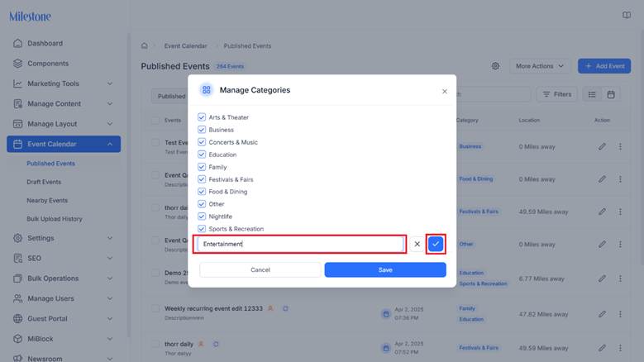
Task: Switch to list view icon
Action: tap(592, 94)
